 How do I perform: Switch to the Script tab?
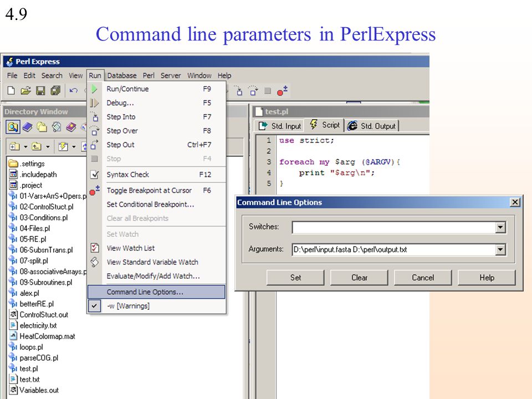point(324,125)
